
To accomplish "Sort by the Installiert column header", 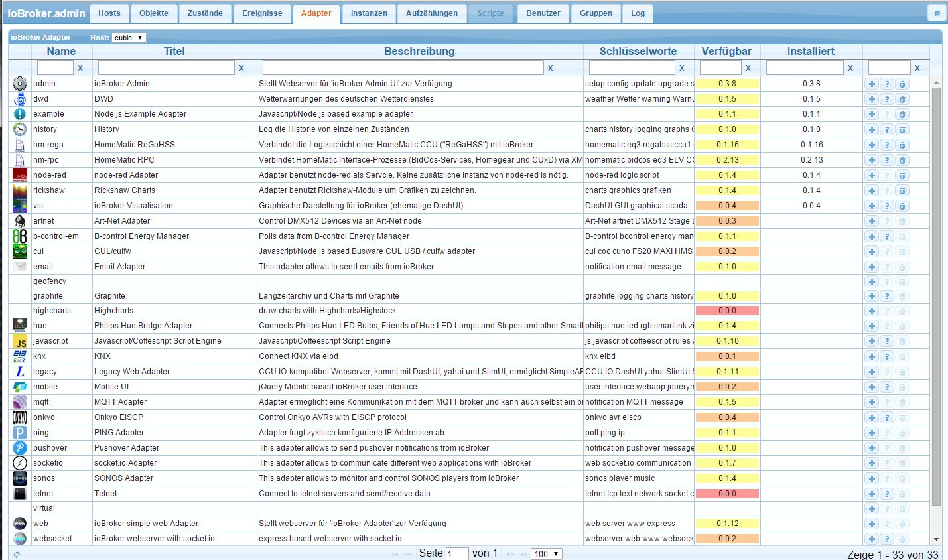I will [811, 51].
